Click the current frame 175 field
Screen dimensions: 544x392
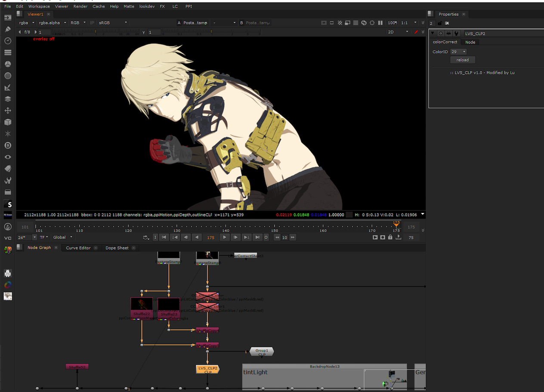point(211,237)
